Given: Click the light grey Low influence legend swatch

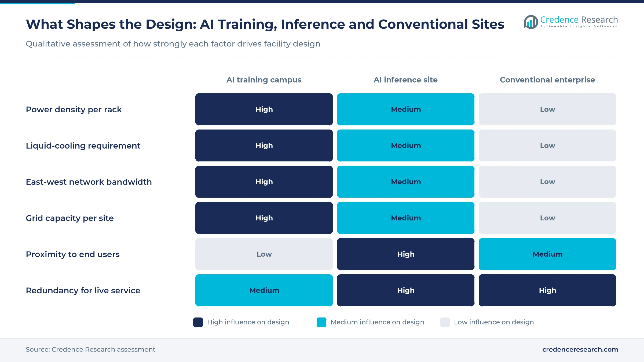Looking at the screenshot, I should [445, 322].
